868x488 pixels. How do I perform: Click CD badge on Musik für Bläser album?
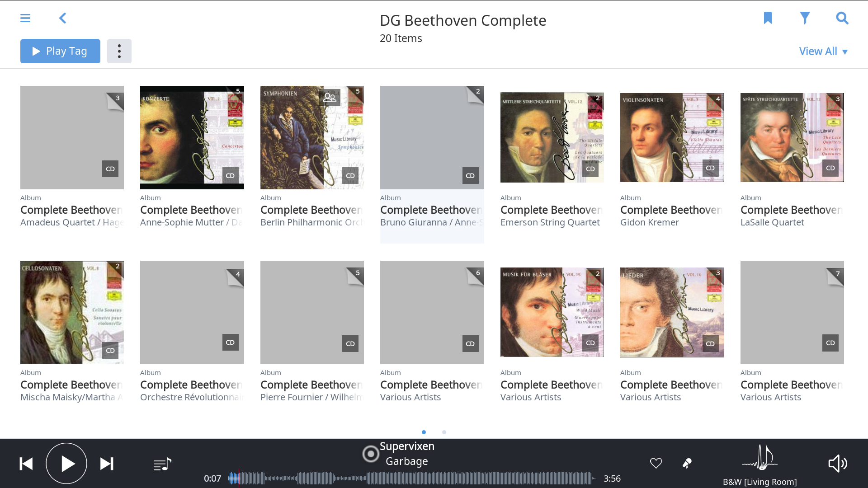(590, 343)
